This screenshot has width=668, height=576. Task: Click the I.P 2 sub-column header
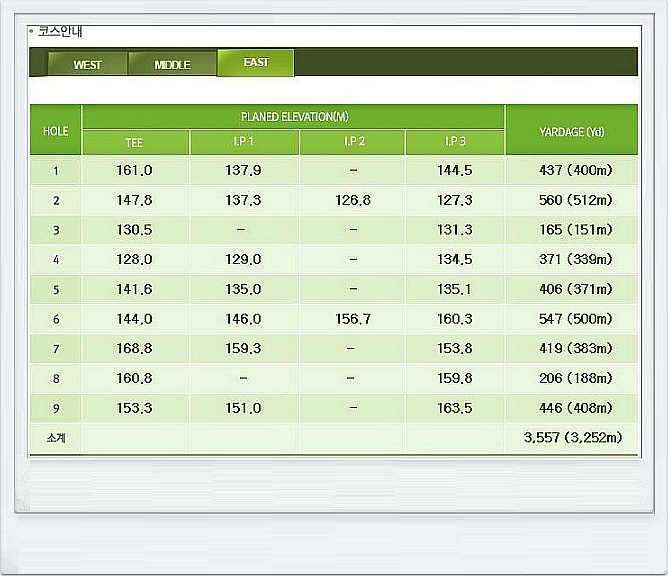click(353, 143)
